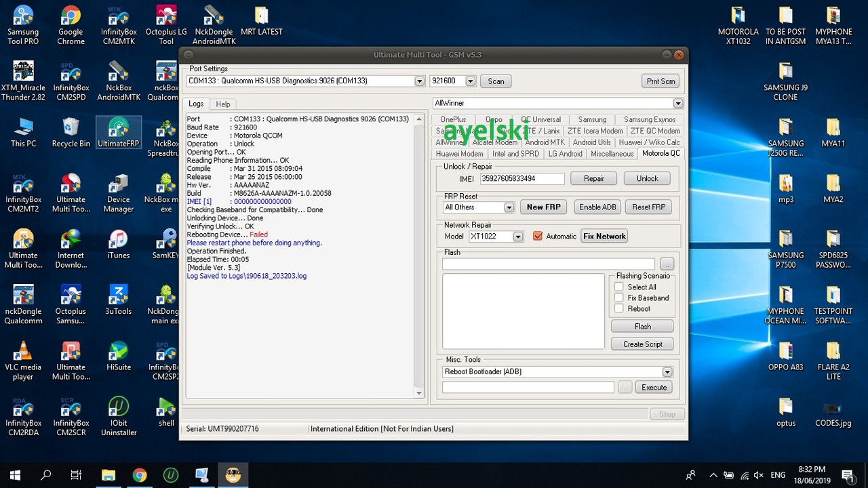Open the OnePlus tab

point(453,119)
